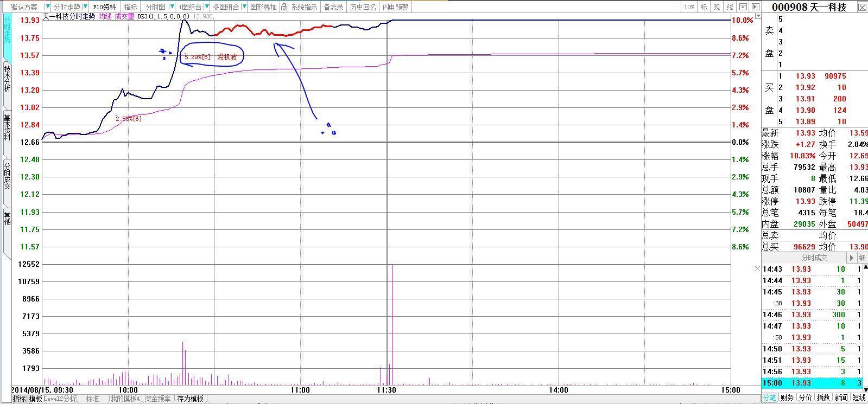Click the 标 button in top-right toolbar
Viewport: 868px width, 404px height.
[704, 7]
